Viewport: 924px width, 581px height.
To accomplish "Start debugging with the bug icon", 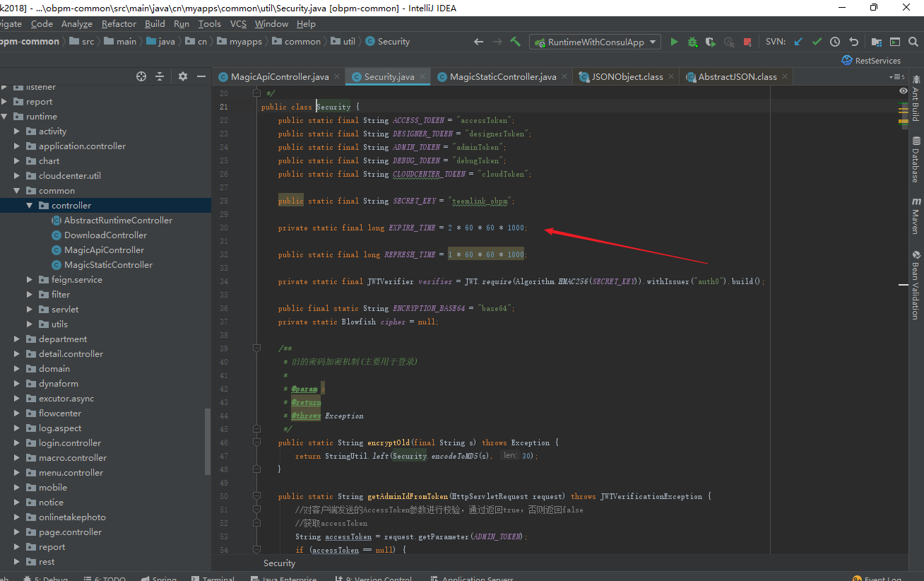I will tap(692, 42).
